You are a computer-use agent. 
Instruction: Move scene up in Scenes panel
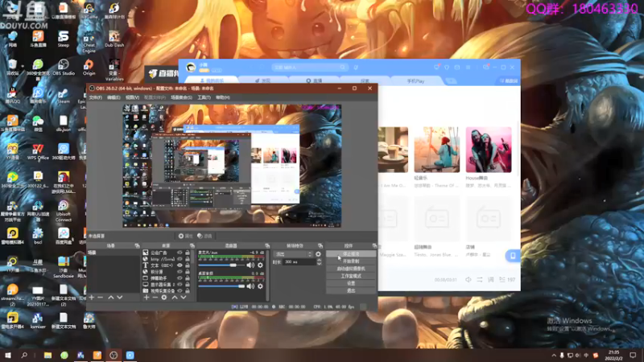point(110,297)
